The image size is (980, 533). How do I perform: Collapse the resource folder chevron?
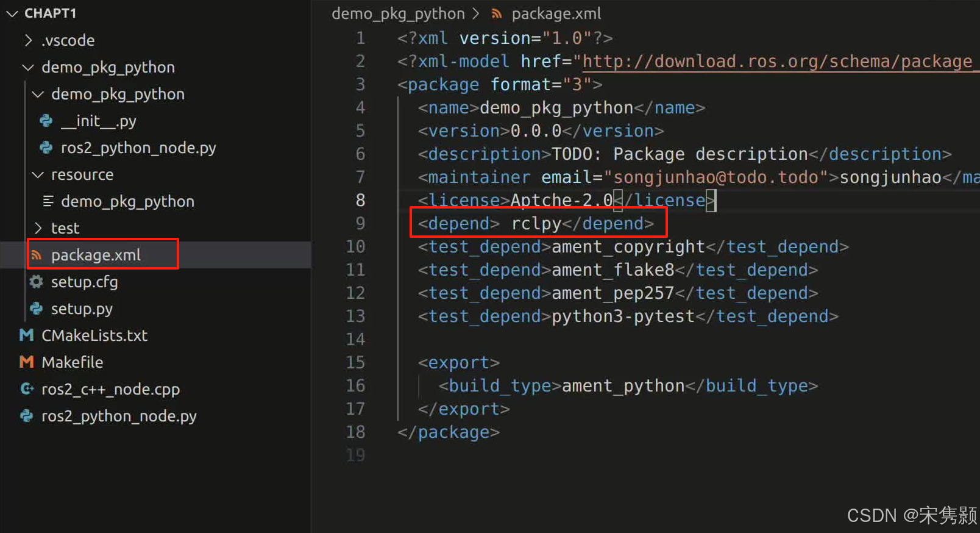[x=38, y=174]
